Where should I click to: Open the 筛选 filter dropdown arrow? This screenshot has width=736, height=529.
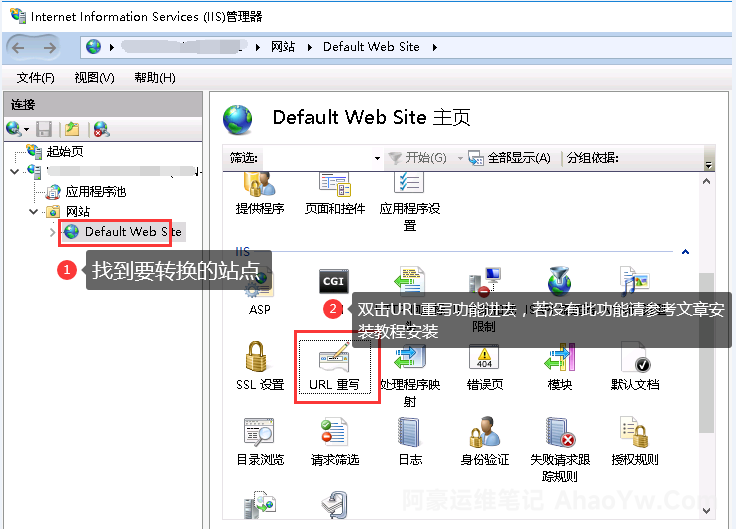pyautogui.click(x=377, y=158)
